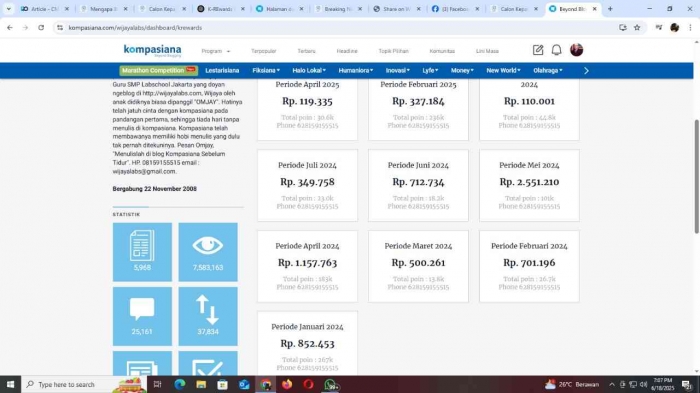This screenshot has height=393, width=700.
Task: Click the Bergabung 22 November 2008 text
Action: [154, 189]
